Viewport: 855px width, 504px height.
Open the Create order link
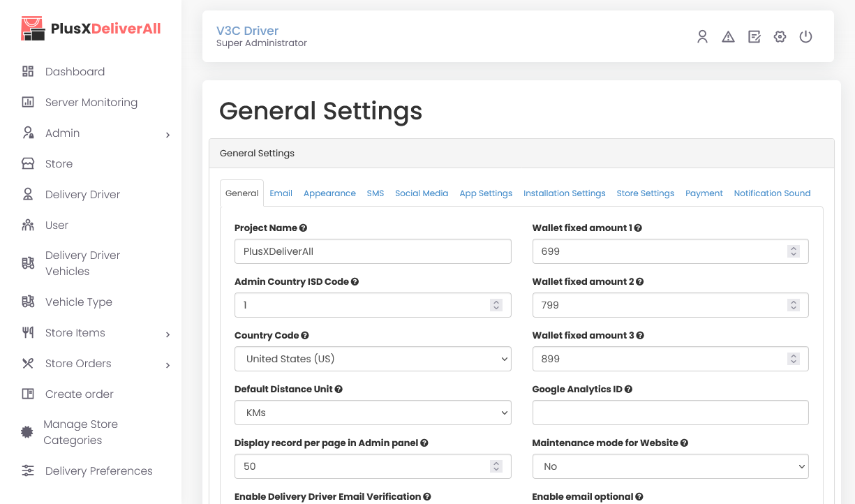click(x=80, y=394)
